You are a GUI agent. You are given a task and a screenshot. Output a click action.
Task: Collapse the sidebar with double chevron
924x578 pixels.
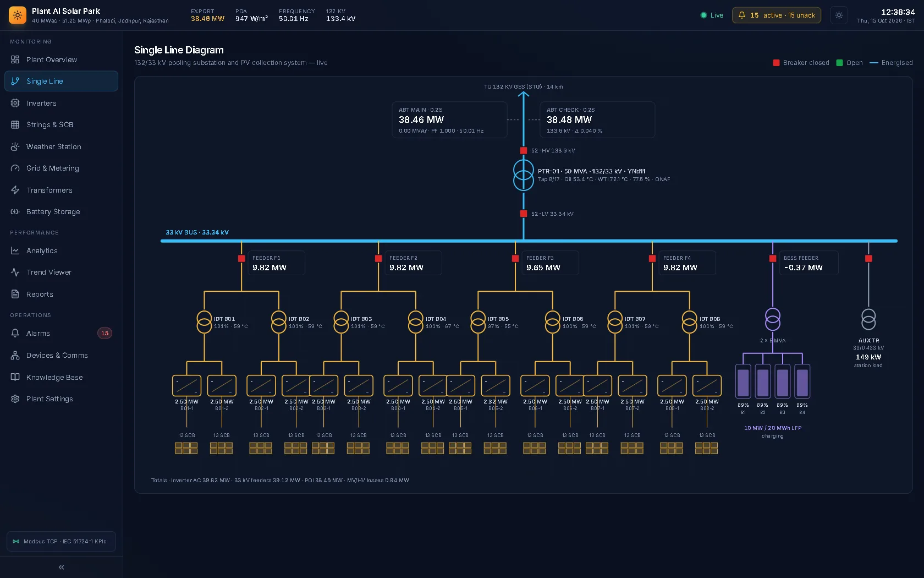click(x=61, y=567)
